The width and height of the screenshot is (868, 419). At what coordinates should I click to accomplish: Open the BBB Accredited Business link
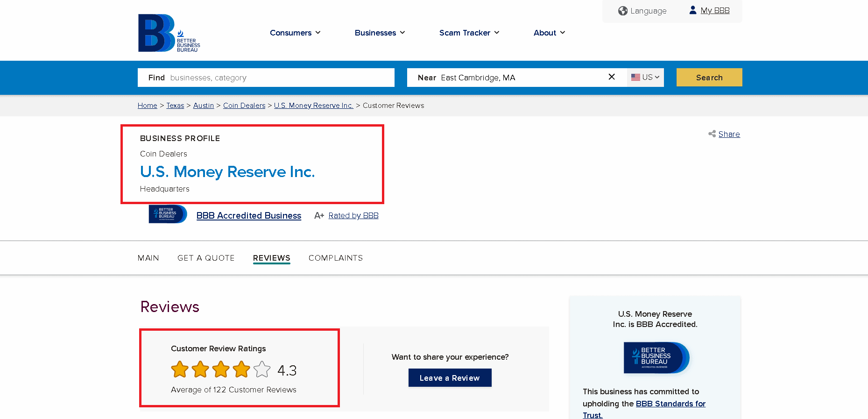coord(249,215)
